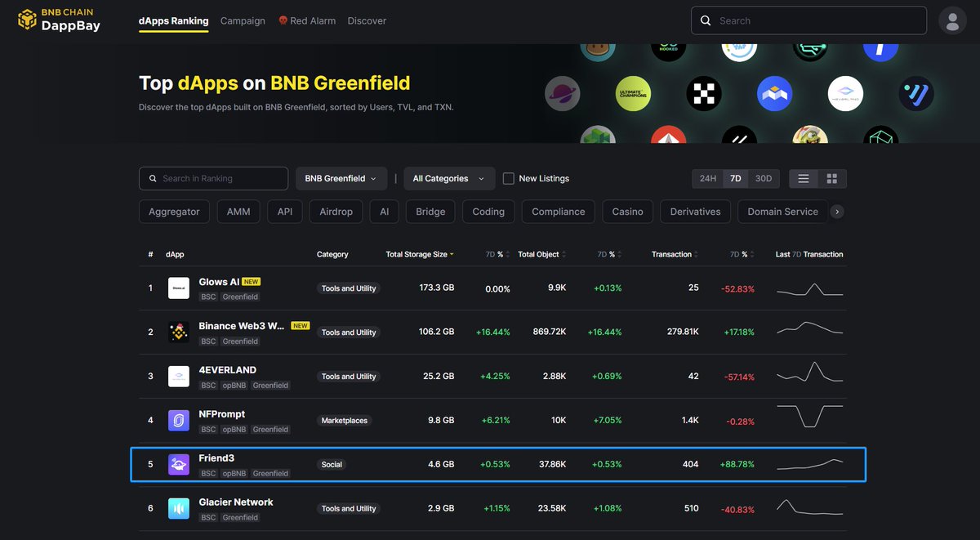This screenshot has height=540, width=980.
Task: Switch to grid view layout
Action: tap(832, 178)
